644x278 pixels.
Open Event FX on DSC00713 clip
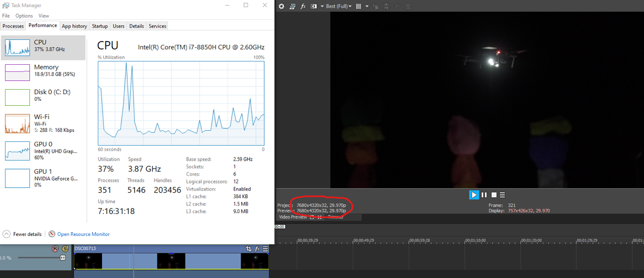[x=257, y=249]
